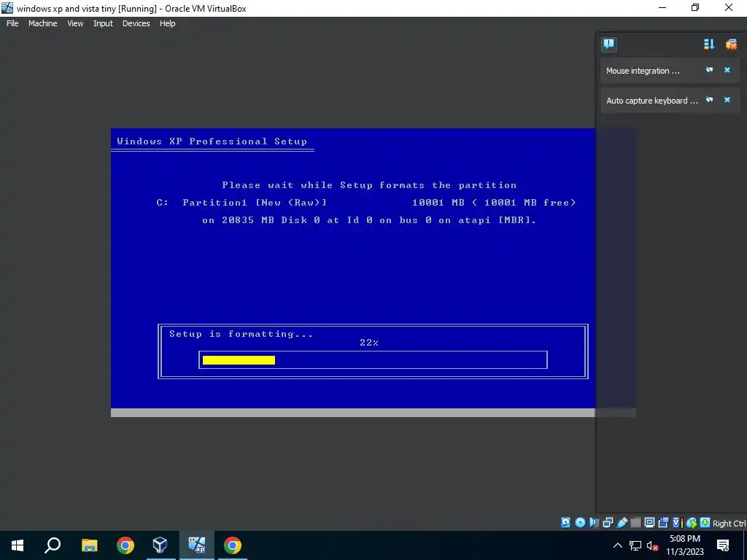Open the Help menu
The image size is (747, 560).
point(167,23)
